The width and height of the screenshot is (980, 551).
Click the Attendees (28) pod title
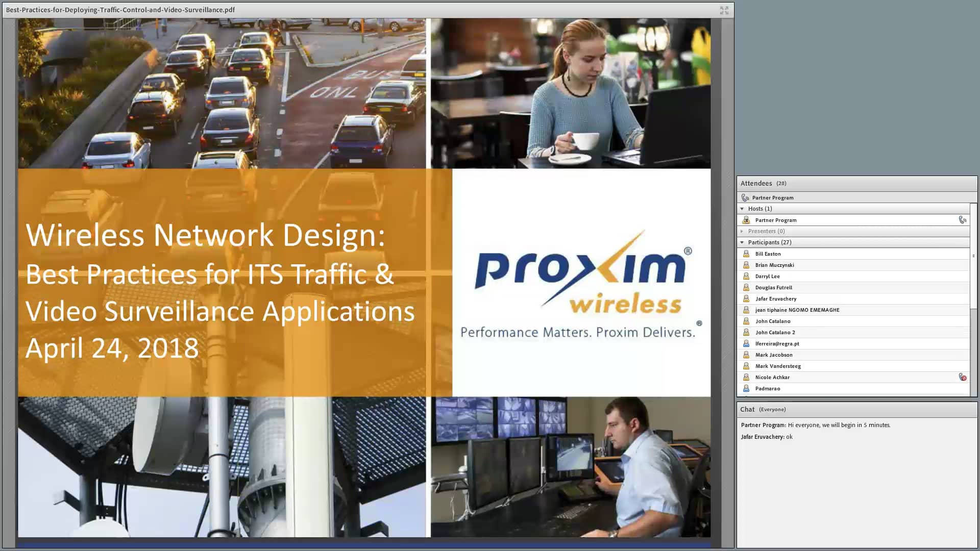[x=763, y=183]
